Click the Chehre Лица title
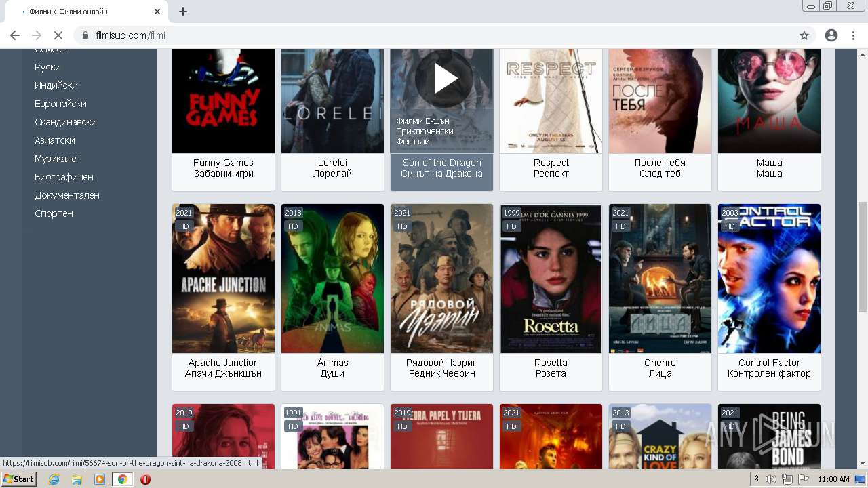The height and width of the screenshot is (488, 868). (660, 368)
